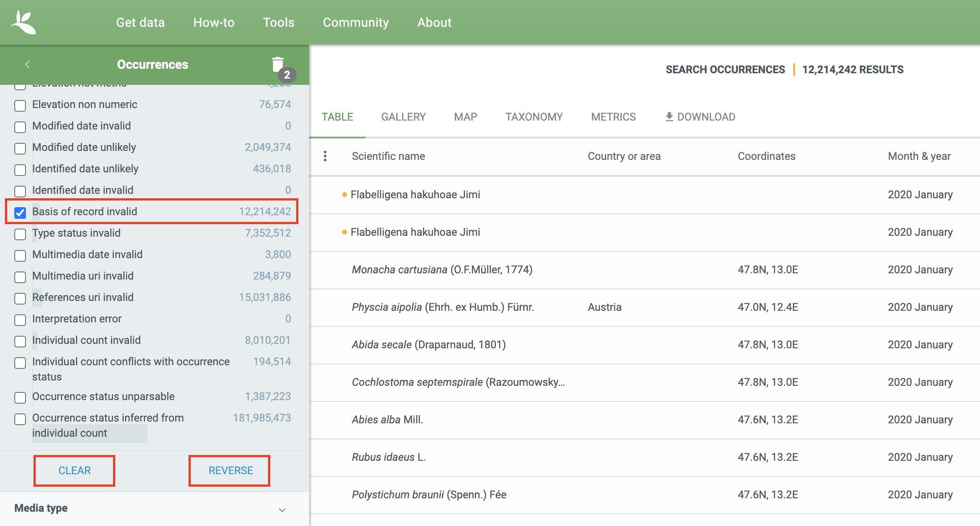Open the Community menu

tap(356, 22)
